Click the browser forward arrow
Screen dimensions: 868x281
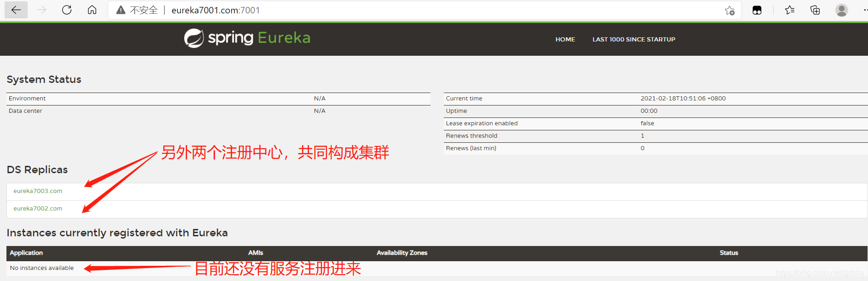tap(41, 10)
